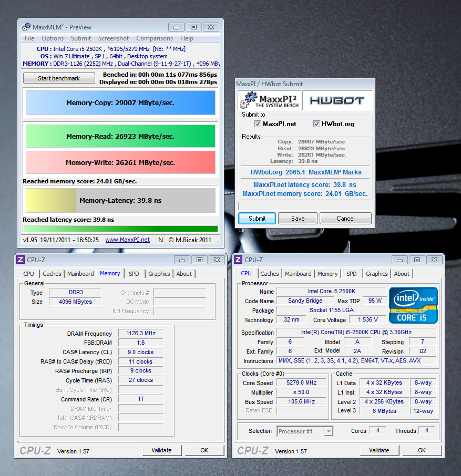Select Caches tab in right CPU-Z window
The image size is (461, 476).
(269, 274)
